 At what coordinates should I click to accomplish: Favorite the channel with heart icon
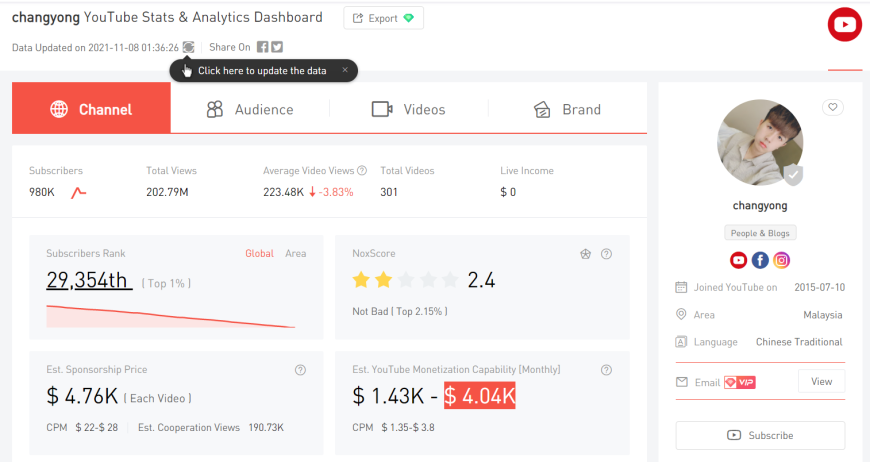(833, 107)
